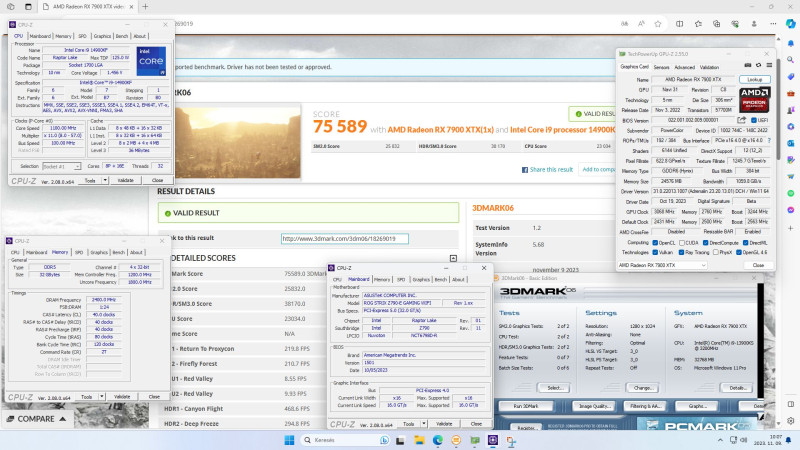Open the GPU-Z hamburger menu
Viewport: 800px width, 450px height.
(x=769, y=65)
